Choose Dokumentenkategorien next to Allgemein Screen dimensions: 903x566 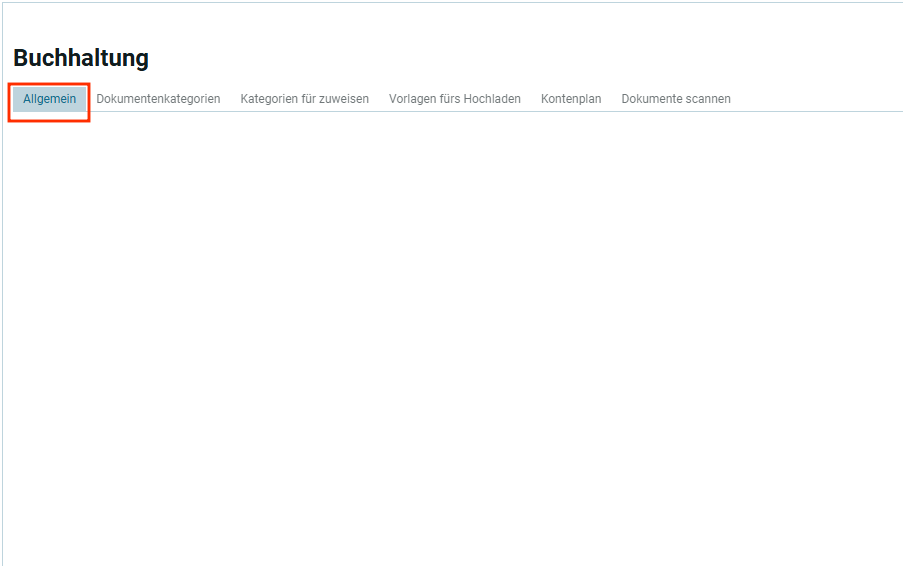pyautogui.click(x=158, y=99)
